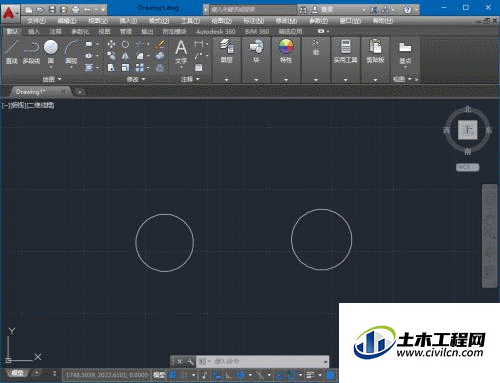This screenshot has height=383, width=500.
Task: Toggle polar tracking in status bar
Action: click(x=241, y=375)
